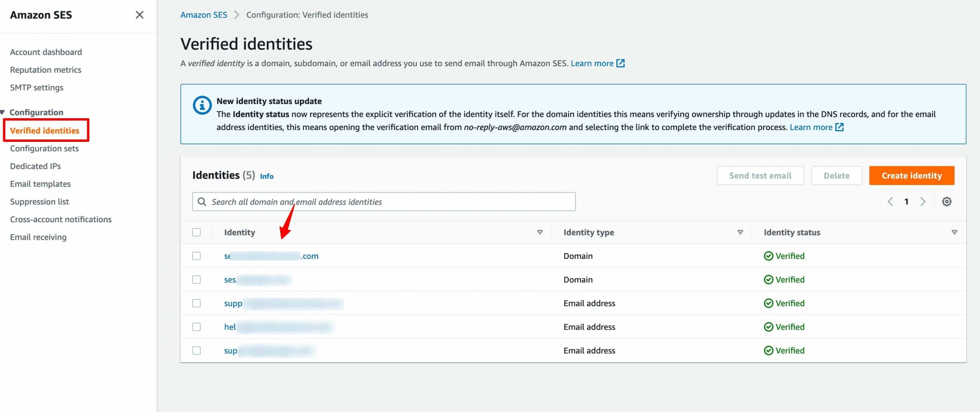
Task: Open Cross-account notifications in the sidebar
Action: click(x=61, y=219)
